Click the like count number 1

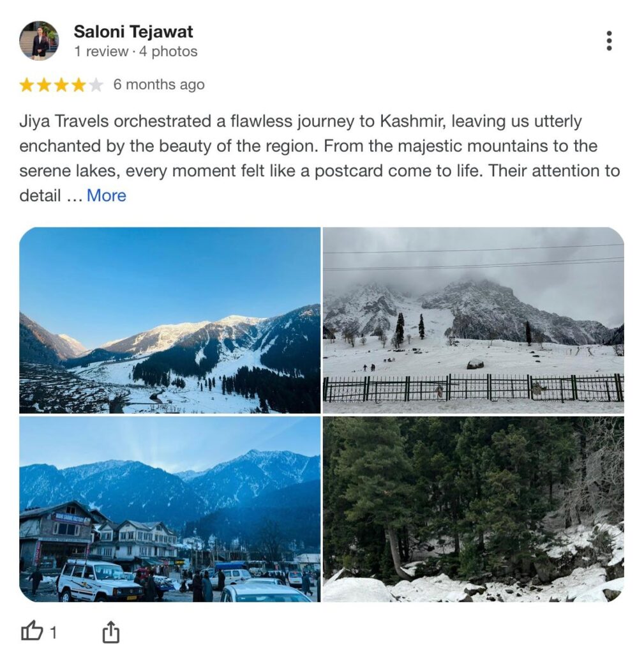[x=53, y=633]
